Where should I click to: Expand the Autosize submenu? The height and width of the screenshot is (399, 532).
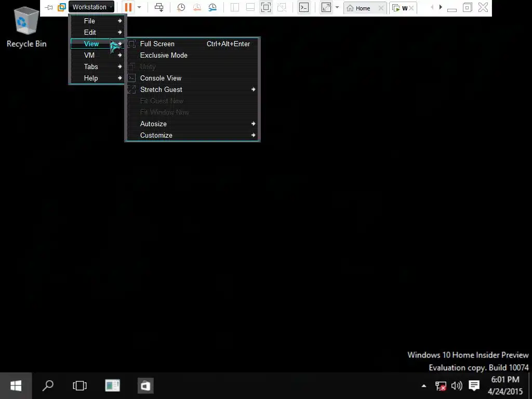(x=192, y=124)
